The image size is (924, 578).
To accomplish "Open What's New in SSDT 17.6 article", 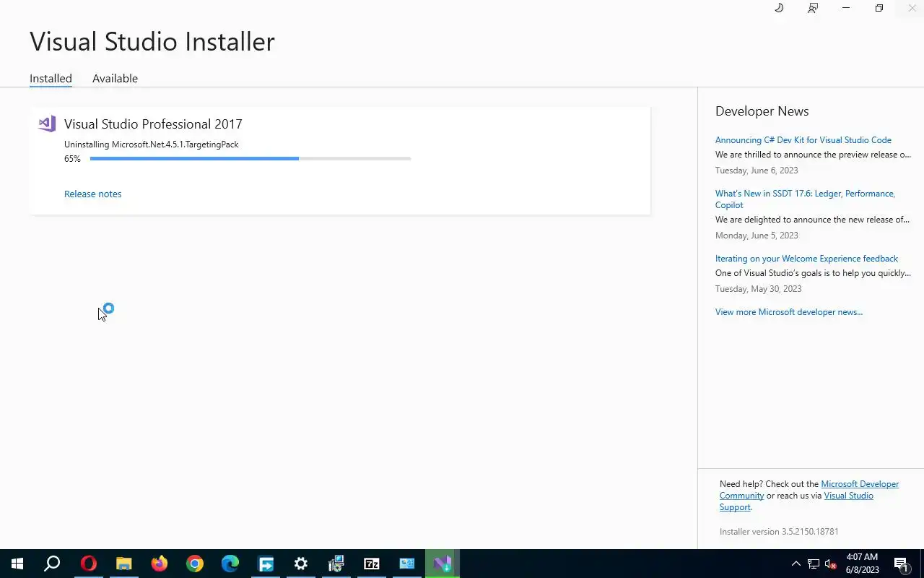I will pyautogui.click(x=805, y=199).
